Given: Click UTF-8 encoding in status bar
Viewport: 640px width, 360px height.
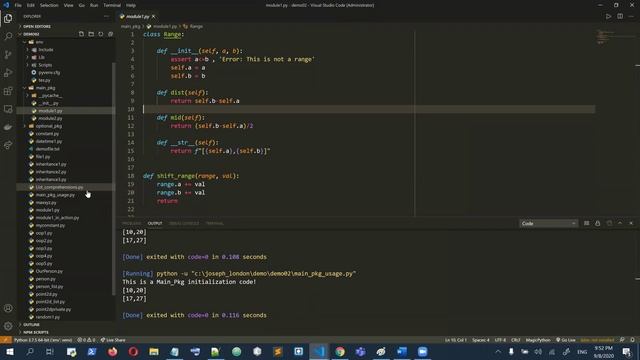Looking at the screenshot, I should pyautogui.click(x=500, y=340).
